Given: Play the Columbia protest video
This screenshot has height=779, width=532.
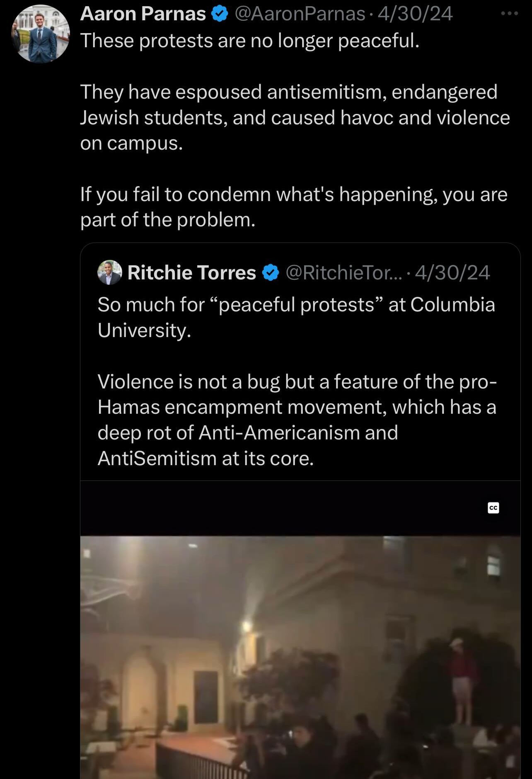Looking at the screenshot, I should (x=300, y=658).
